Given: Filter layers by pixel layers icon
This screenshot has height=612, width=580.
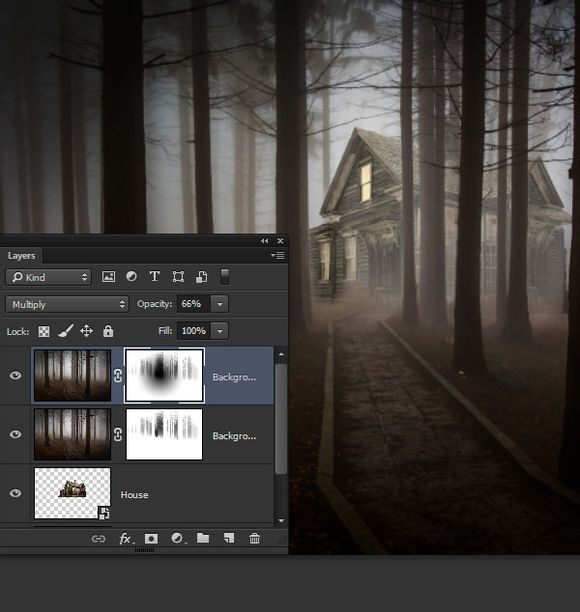Looking at the screenshot, I should (x=108, y=277).
